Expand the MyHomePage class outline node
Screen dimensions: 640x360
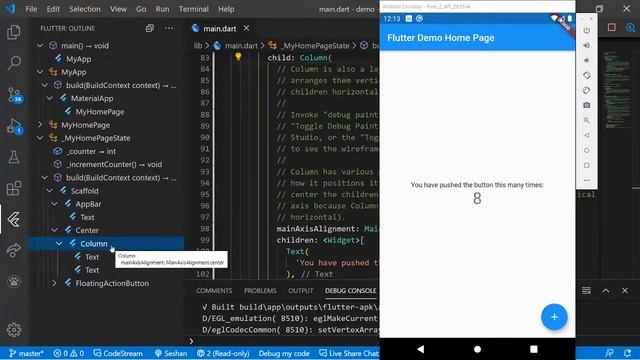point(40,125)
